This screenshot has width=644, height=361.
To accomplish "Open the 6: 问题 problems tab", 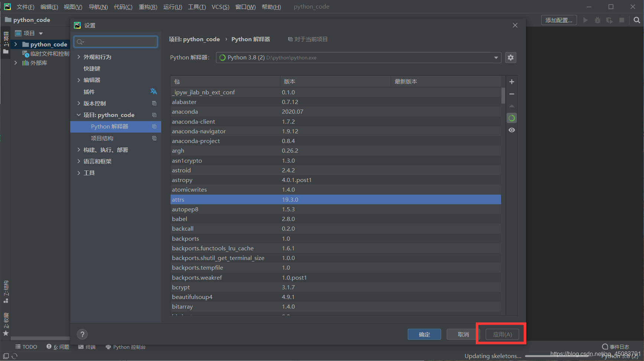I will [58, 347].
